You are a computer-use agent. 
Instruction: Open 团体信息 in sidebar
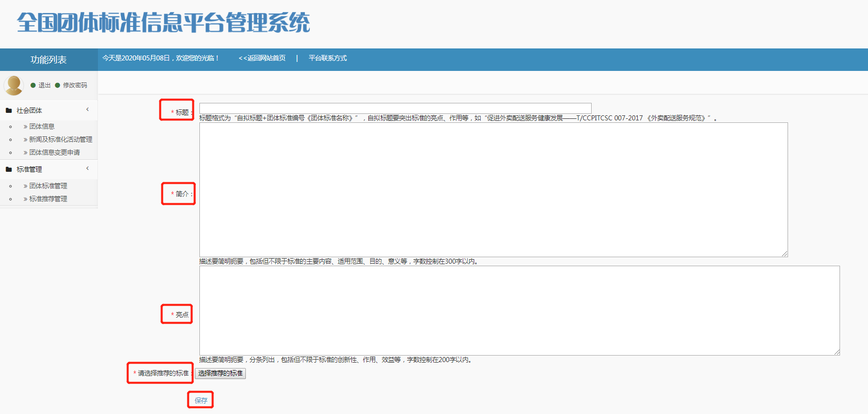pyautogui.click(x=41, y=126)
